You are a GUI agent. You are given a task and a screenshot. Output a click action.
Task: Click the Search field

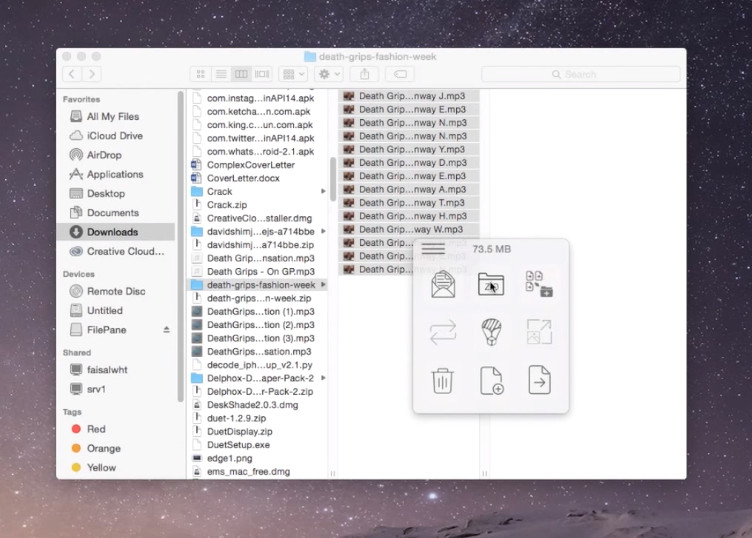tap(581, 74)
